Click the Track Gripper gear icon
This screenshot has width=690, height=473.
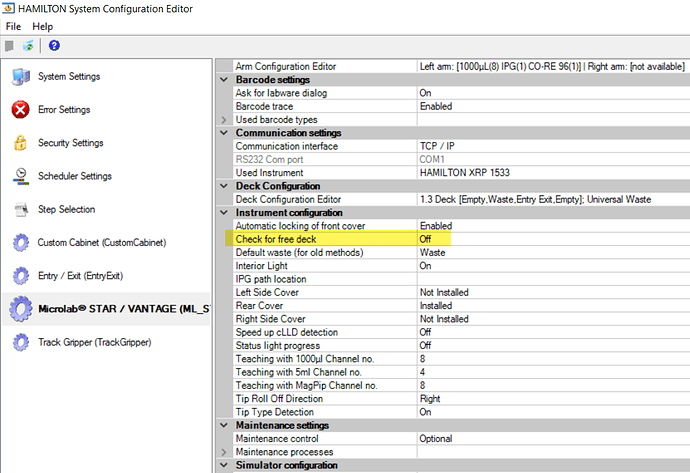pyautogui.click(x=20, y=342)
